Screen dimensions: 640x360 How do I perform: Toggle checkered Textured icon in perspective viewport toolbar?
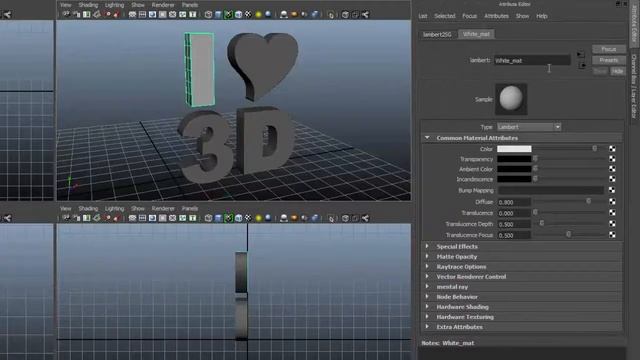tap(248, 15)
